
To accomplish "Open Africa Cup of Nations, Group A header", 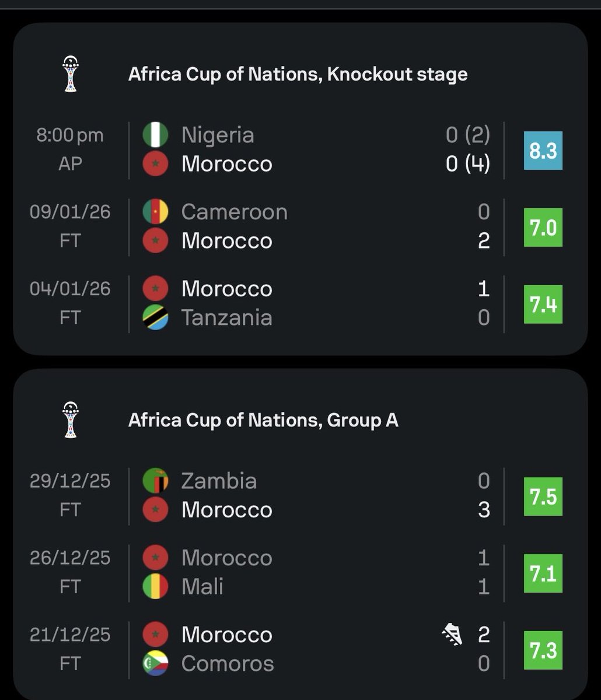I will tap(263, 420).
